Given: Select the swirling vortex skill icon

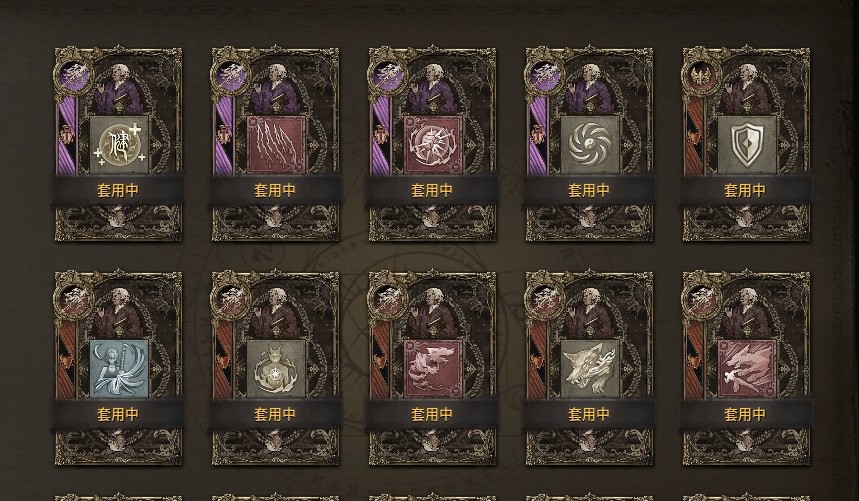Looking at the screenshot, I should [590, 145].
